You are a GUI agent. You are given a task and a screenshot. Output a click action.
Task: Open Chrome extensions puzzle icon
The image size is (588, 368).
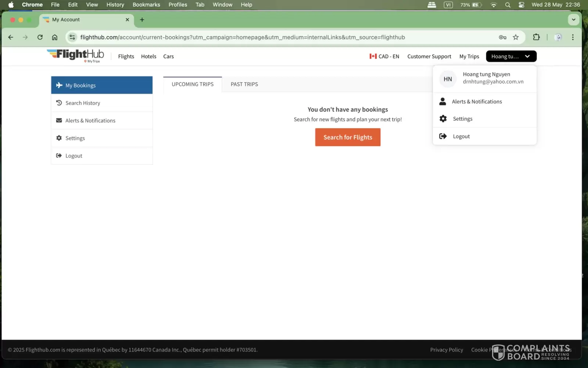point(536,37)
